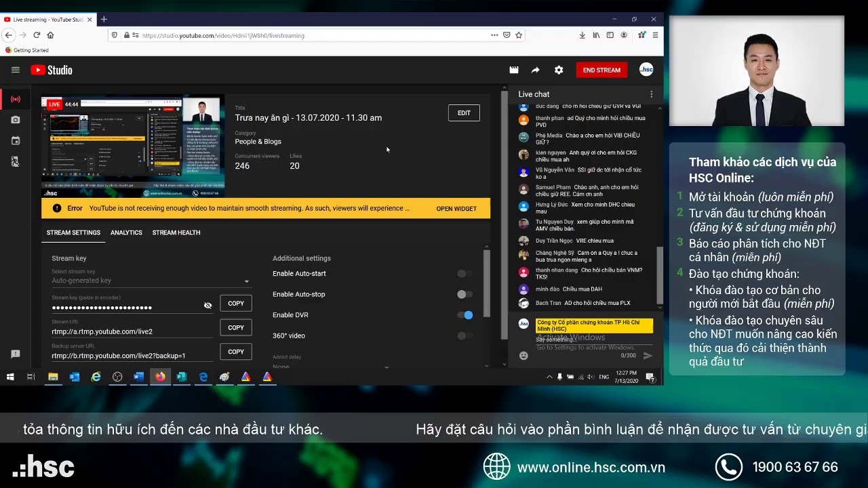Open the Stream tab in left sidebar
The image size is (868, 488).
point(16,99)
